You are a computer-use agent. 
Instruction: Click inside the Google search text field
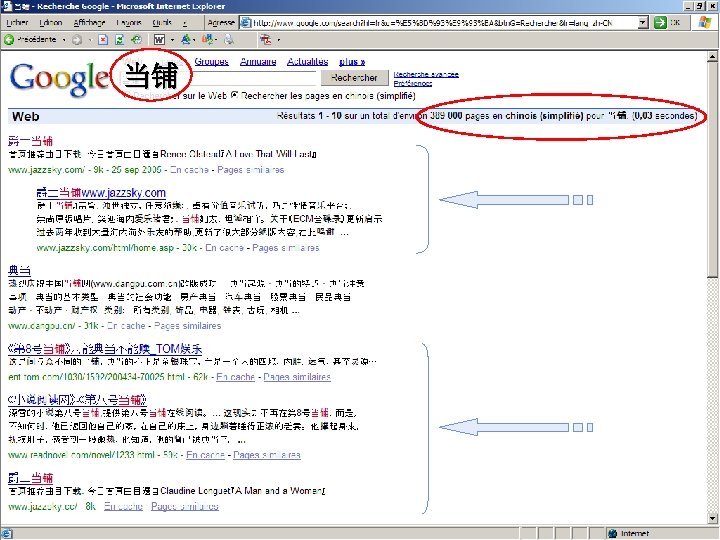(218, 77)
